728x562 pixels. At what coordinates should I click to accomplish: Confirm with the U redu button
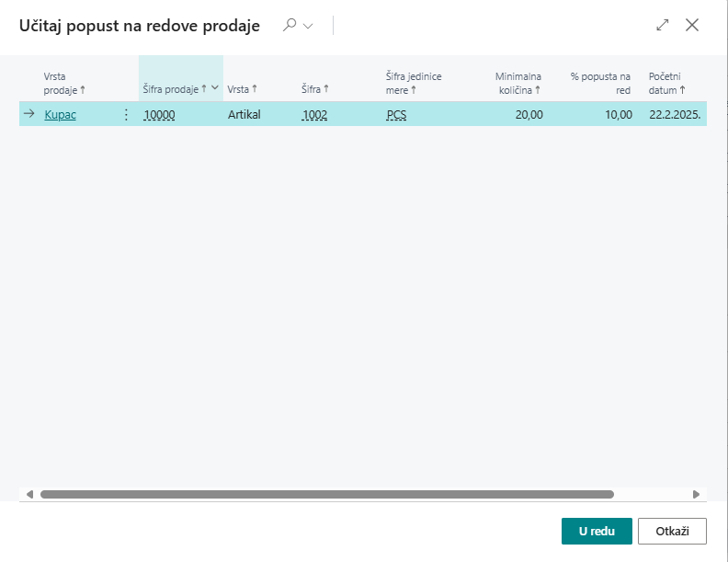pyautogui.click(x=597, y=532)
